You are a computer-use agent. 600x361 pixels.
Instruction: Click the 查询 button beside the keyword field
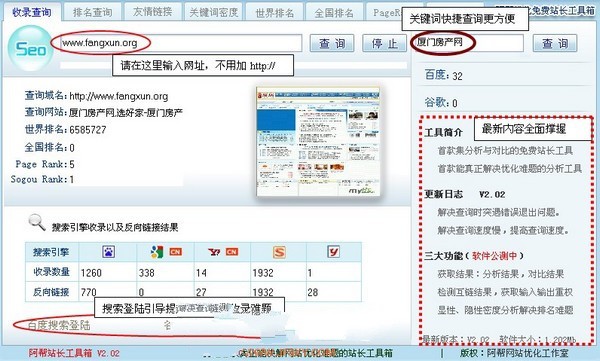[x=555, y=43]
